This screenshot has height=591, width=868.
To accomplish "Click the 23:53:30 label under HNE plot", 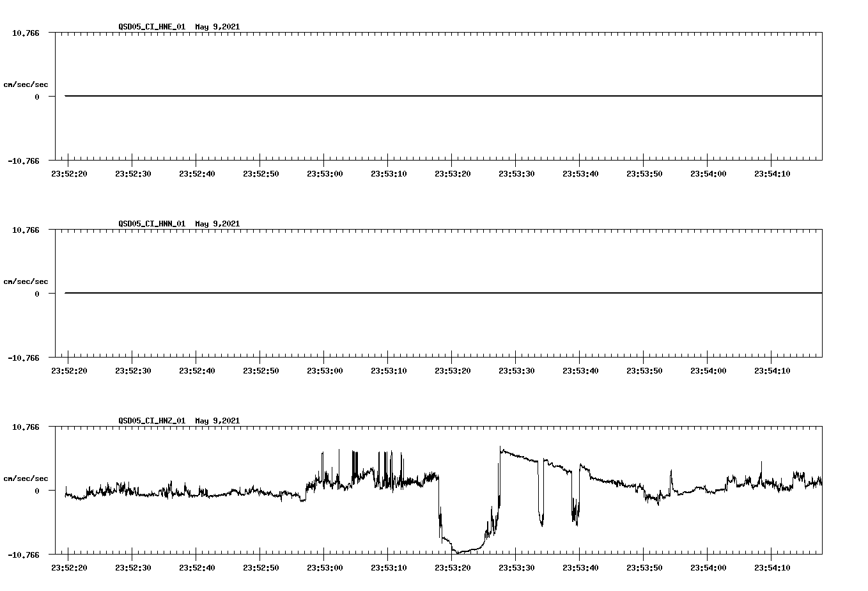I will click(516, 174).
